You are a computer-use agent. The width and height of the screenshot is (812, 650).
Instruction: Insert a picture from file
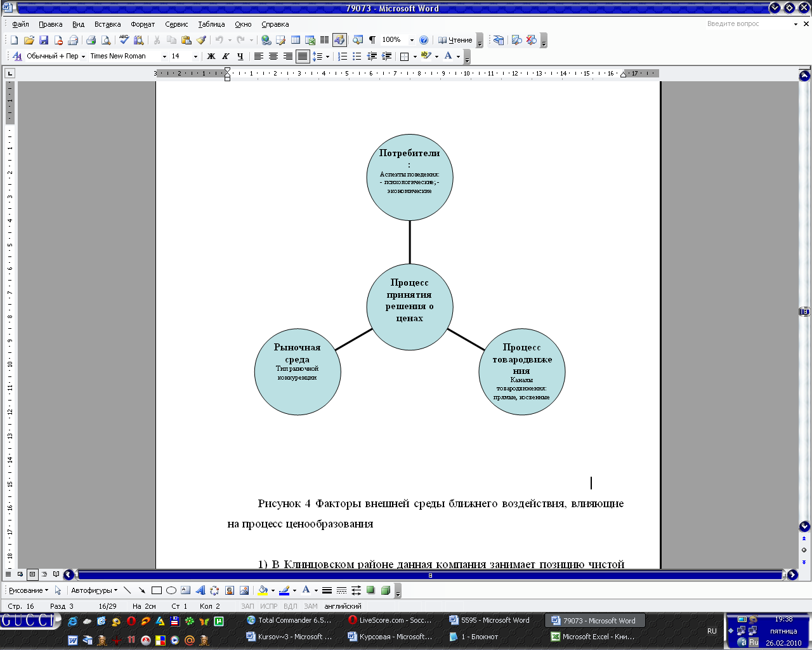pos(244,590)
